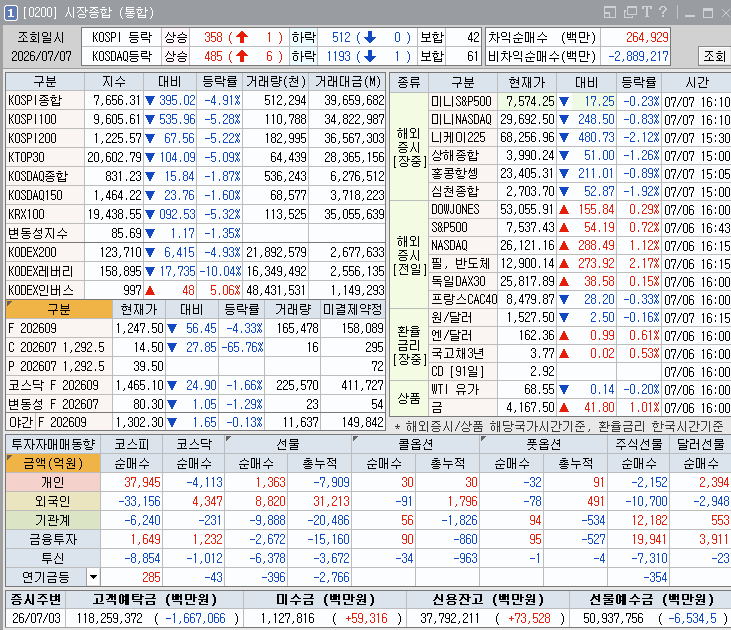731x630 pixels.
Task: Select the KODEX200 row
Action: [196, 252]
